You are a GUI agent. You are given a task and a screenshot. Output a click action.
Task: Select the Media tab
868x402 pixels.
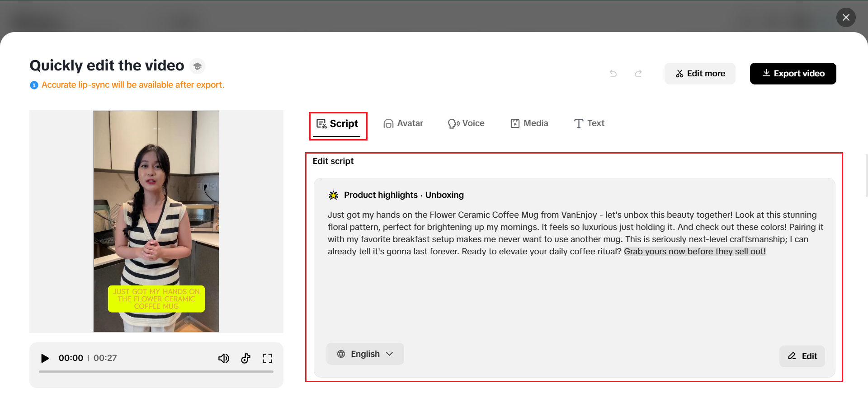point(529,123)
